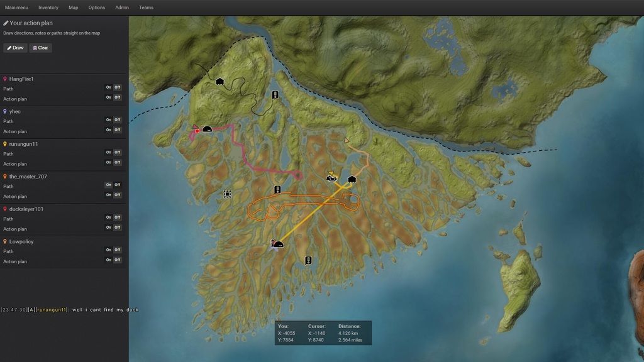Click the southernmost hunting tower icon

point(308,260)
